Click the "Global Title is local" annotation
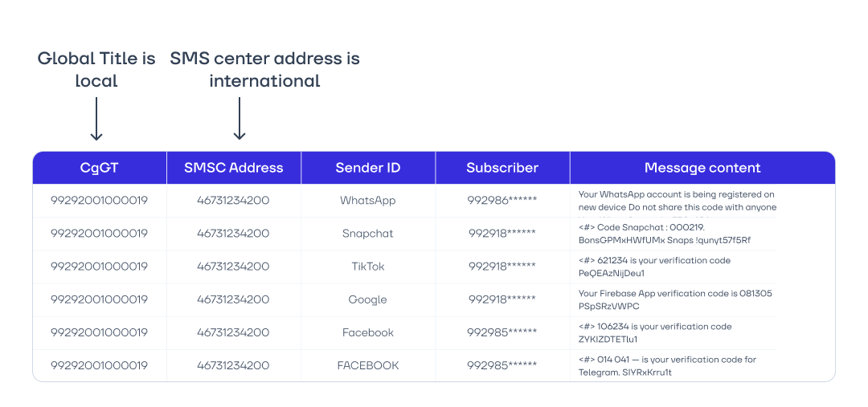 [x=96, y=70]
